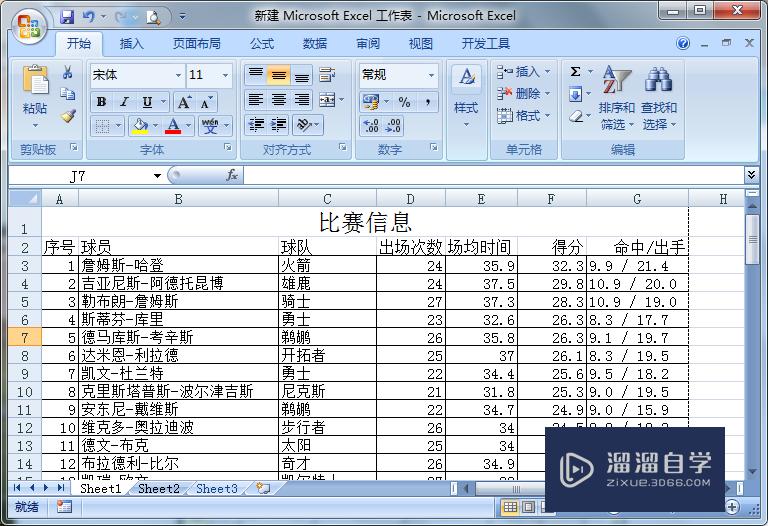Open Excel Help question mark
Viewport: 768px width, 526px height.
(x=683, y=44)
